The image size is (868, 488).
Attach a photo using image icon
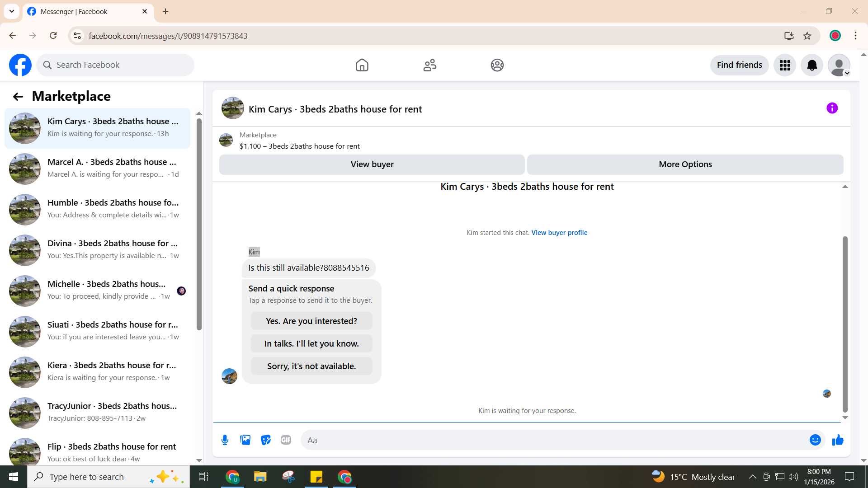[x=245, y=440]
